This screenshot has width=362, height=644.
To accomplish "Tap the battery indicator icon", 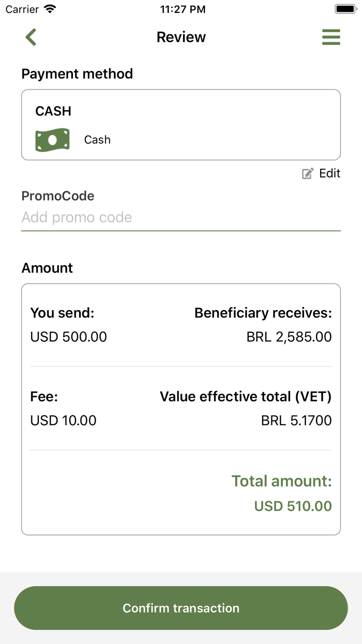I will [345, 9].
